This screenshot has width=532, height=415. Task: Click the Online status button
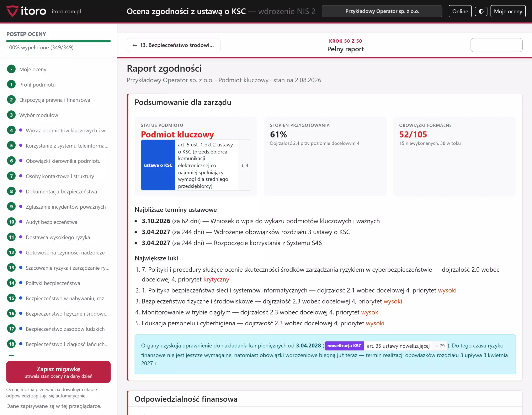[460, 11]
